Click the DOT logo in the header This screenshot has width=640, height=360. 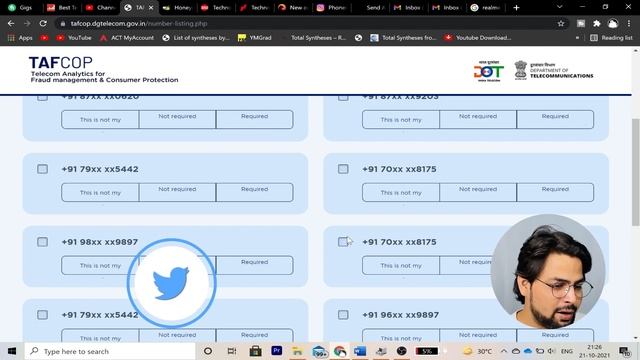click(x=489, y=71)
